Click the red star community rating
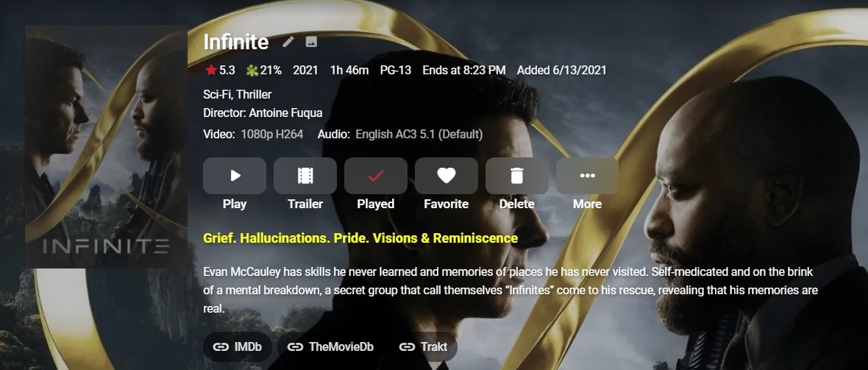This screenshot has height=370, width=868. pos(211,71)
